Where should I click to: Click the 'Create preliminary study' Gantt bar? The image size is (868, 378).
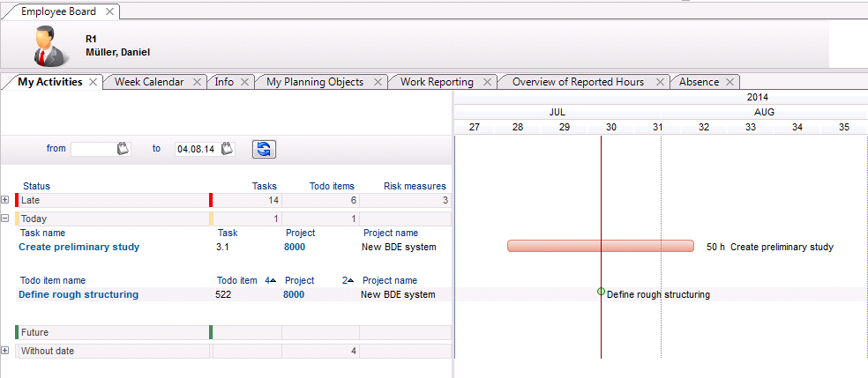pos(601,246)
